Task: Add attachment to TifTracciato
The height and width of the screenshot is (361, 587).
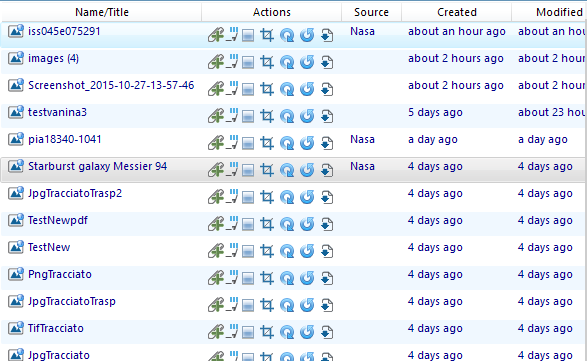Action: click(216, 331)
